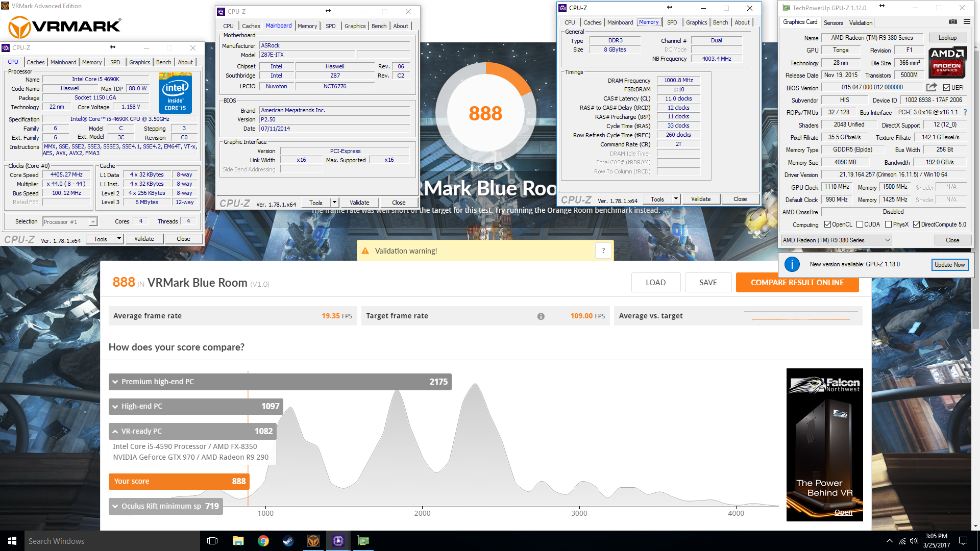Click the taskbar clock showing 3:05 PM
Screen dimensions: 980x551
pyautogui.click(x=936, y=541)
